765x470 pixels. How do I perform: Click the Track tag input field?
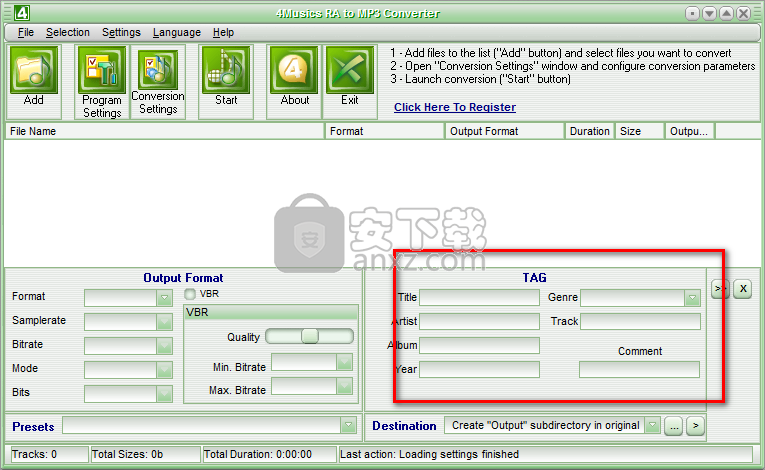640,321
